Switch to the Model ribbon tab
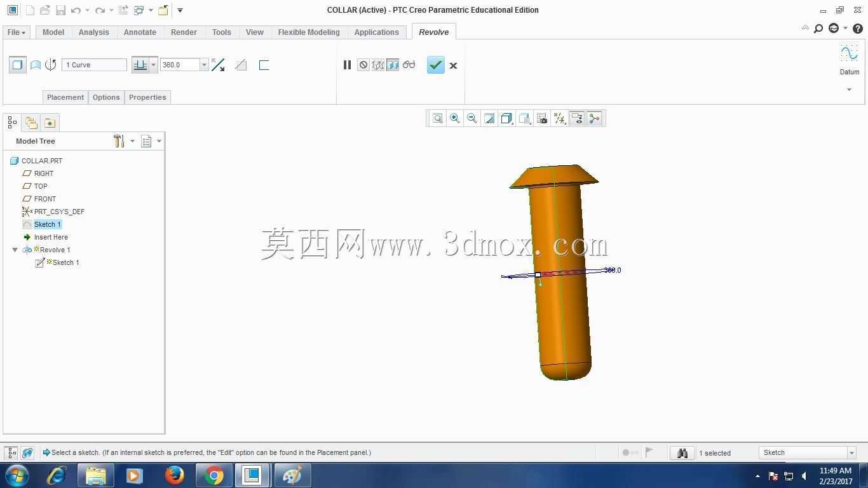 [x=53, y=32]
